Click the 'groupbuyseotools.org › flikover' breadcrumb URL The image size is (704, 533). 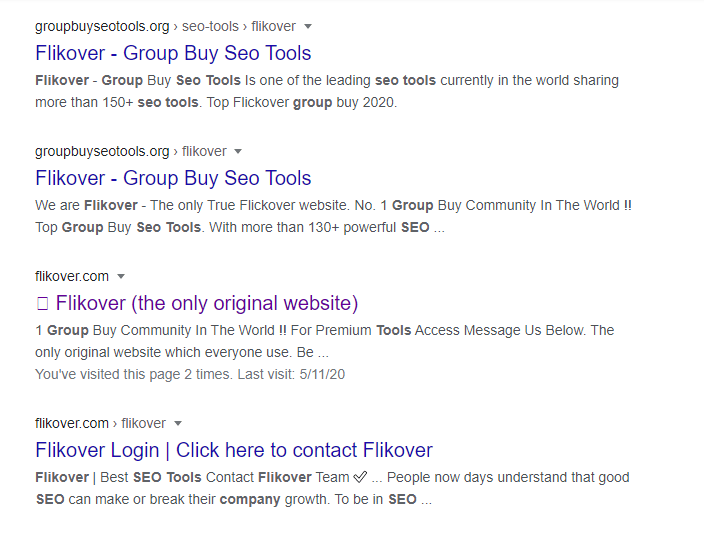(130, 152)
